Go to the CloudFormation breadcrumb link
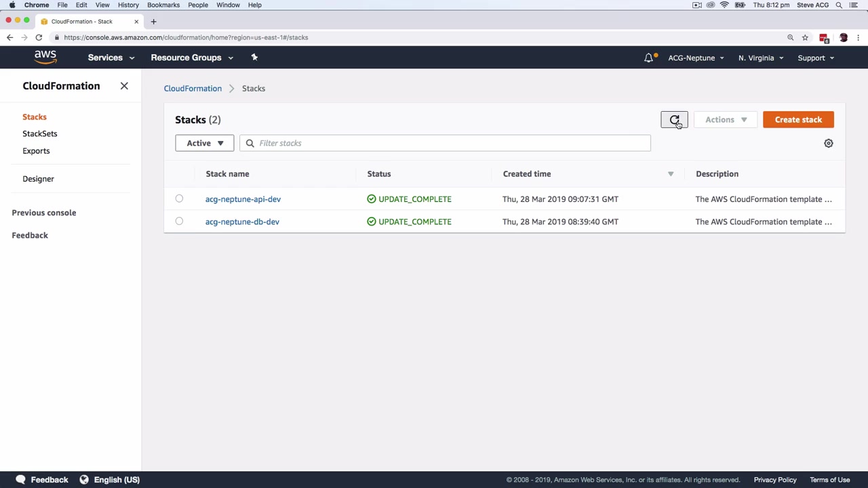The height and width of the screenshot is (488, 868). pos(193,88)
